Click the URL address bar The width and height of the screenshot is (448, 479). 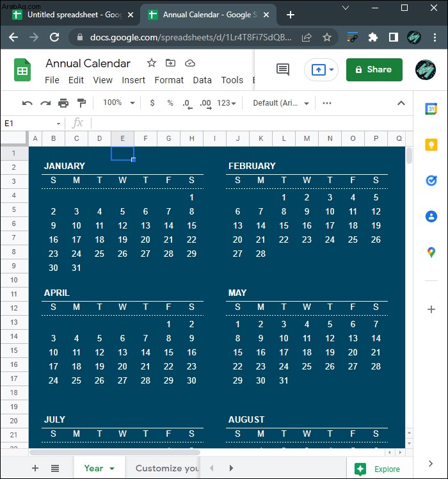(191, 37)
